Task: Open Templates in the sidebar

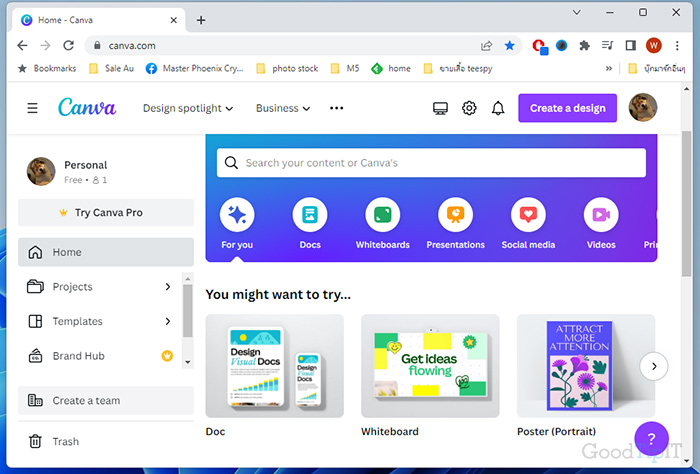Action: 100,321
